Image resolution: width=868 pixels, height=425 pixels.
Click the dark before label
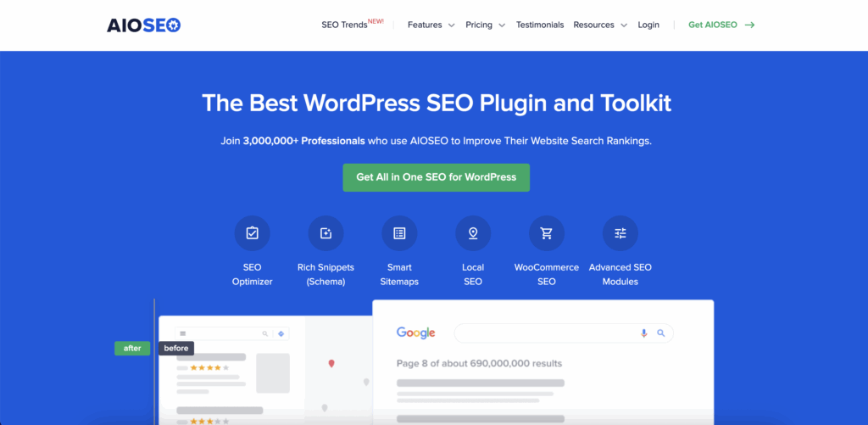(x=176, y=349)
